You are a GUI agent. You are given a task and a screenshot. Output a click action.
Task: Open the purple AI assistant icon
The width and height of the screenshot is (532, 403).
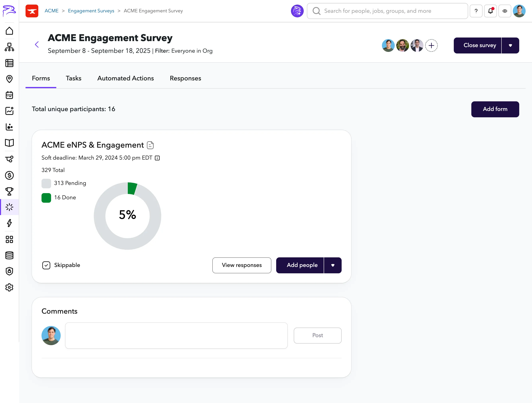pyautogui.click(x=297, y=11)
